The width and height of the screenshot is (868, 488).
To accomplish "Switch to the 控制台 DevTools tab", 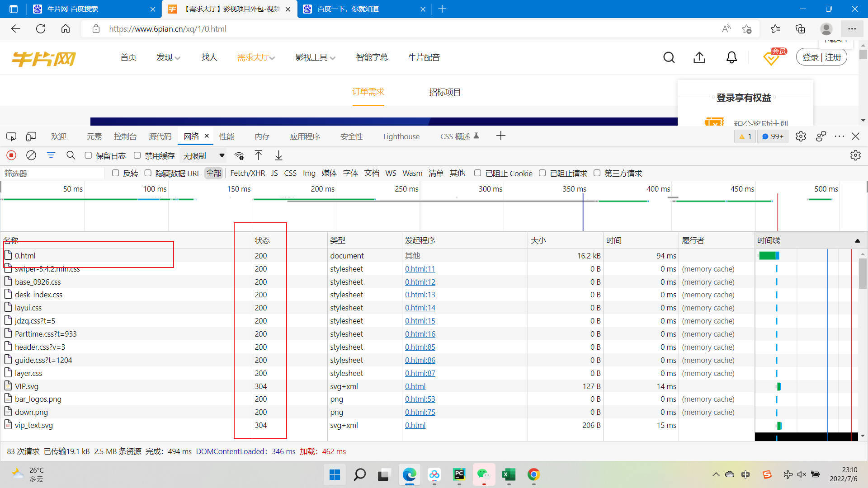I will pyautogui.click(x=125, y=136).
